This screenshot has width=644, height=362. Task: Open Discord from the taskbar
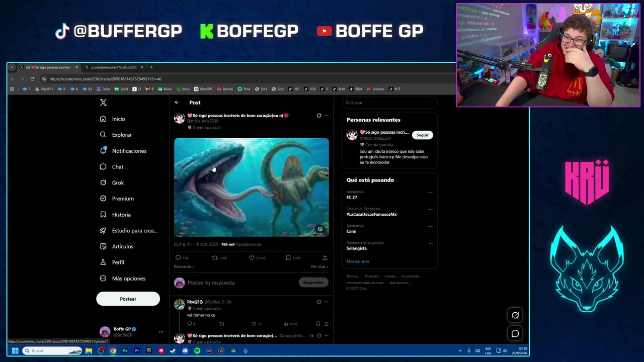(x=185, y=351)
